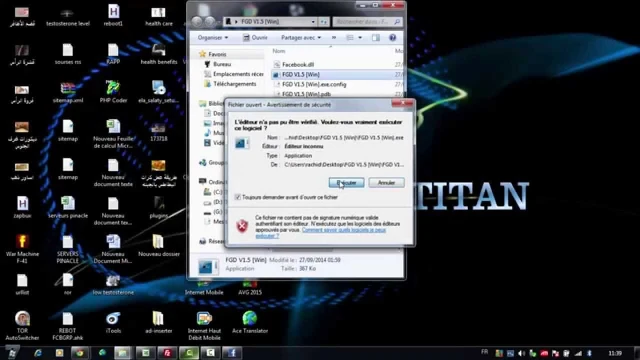640x360 pixels.
Task: Click the ela_salaty_setu... installer icon
Action: point(159,92)
